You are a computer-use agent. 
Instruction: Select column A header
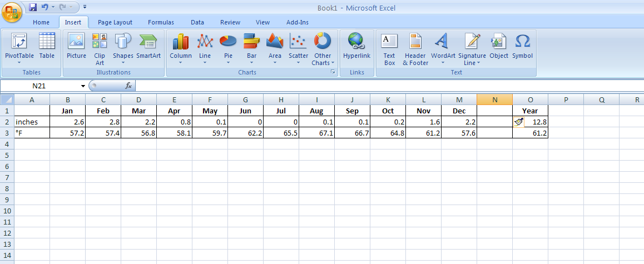pyautogui.click(x=32, y=99)
